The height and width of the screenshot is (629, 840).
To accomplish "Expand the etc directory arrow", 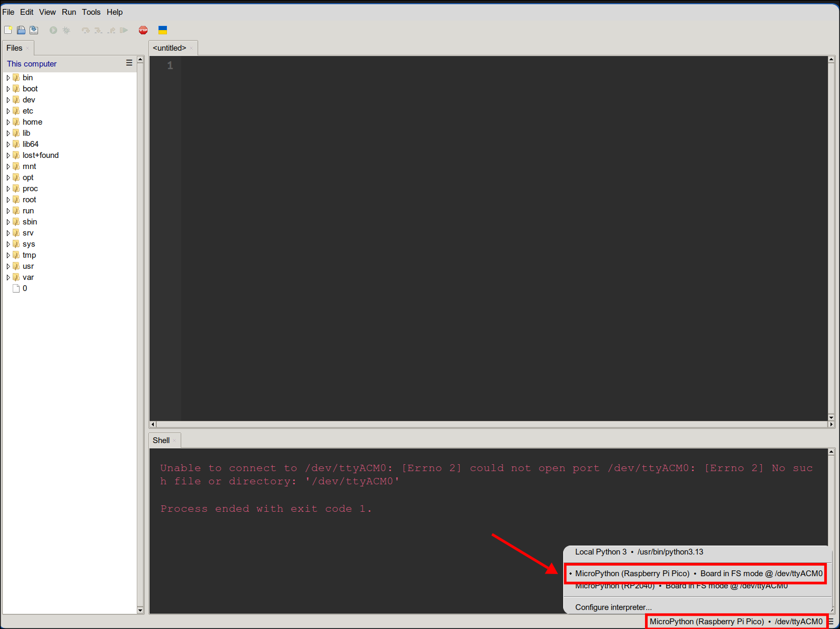I will click(x=8, y=111).
